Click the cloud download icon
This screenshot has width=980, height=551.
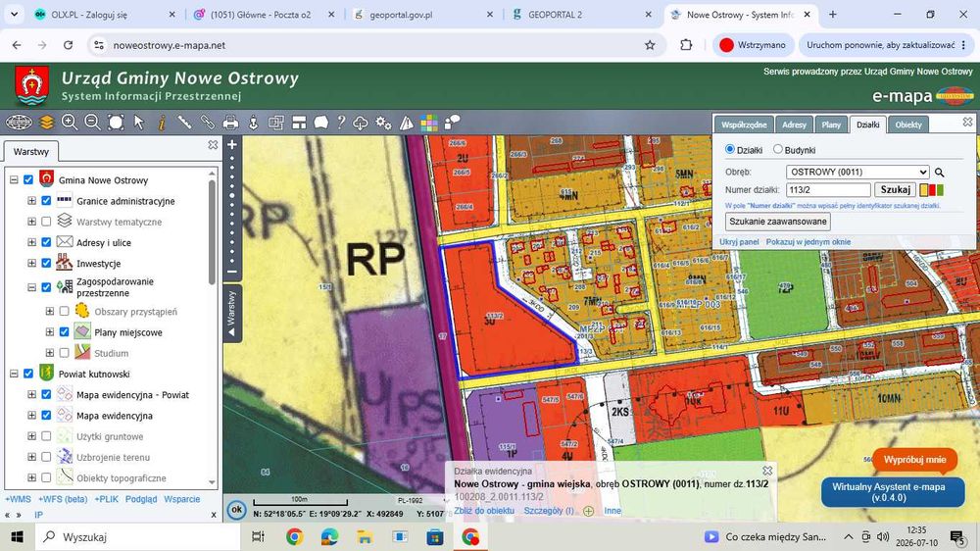coord(361,123)
